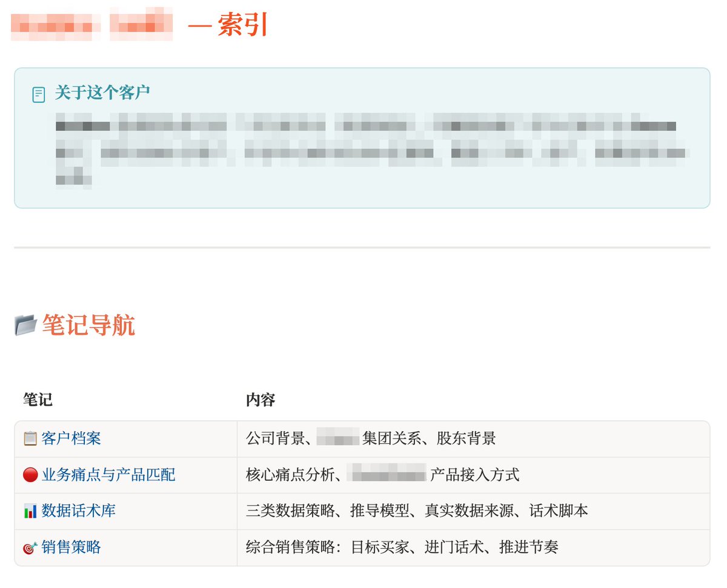Click the 笔记 column header
This screenshot has height=588, width=727.
(x=38, y=400)
